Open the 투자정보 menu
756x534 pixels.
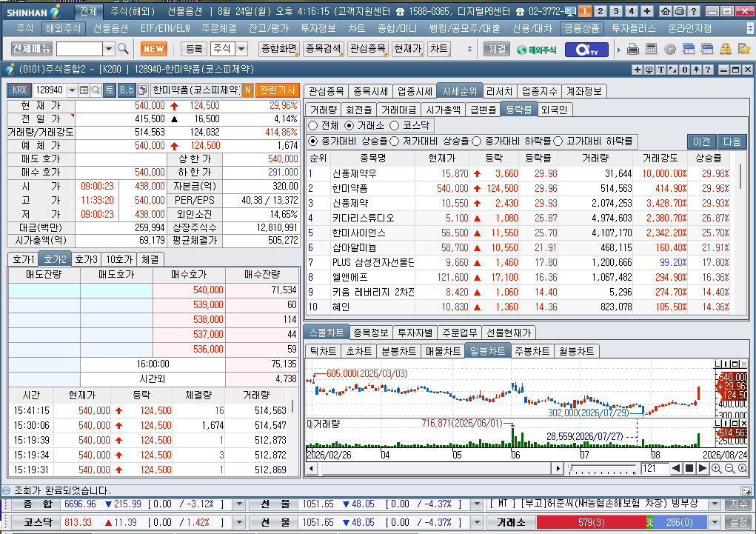(x=318, y=28)
